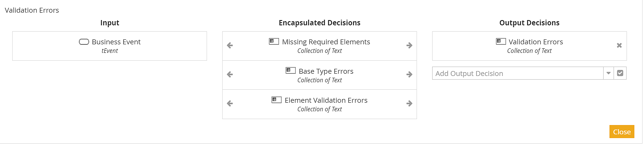Click decision icon beside Base Type Errors
644x147 pixels.
(x=290, y=70)
